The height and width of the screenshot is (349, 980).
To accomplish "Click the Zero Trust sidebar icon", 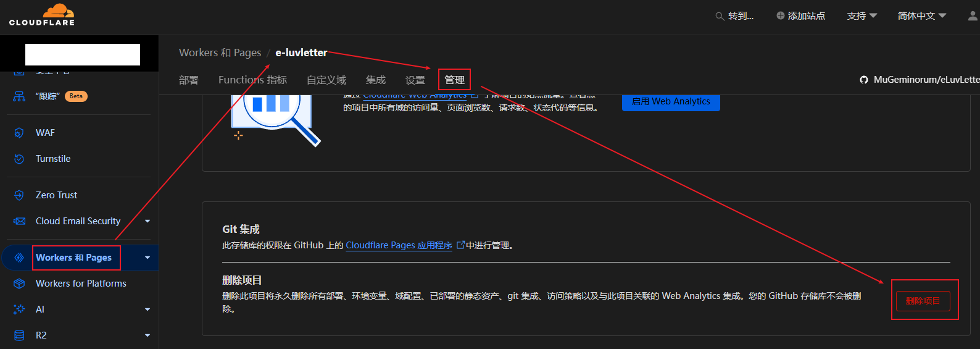I will [19, 195].
